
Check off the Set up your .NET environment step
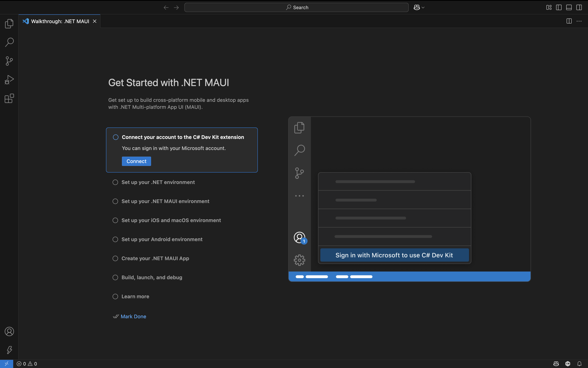115,182
